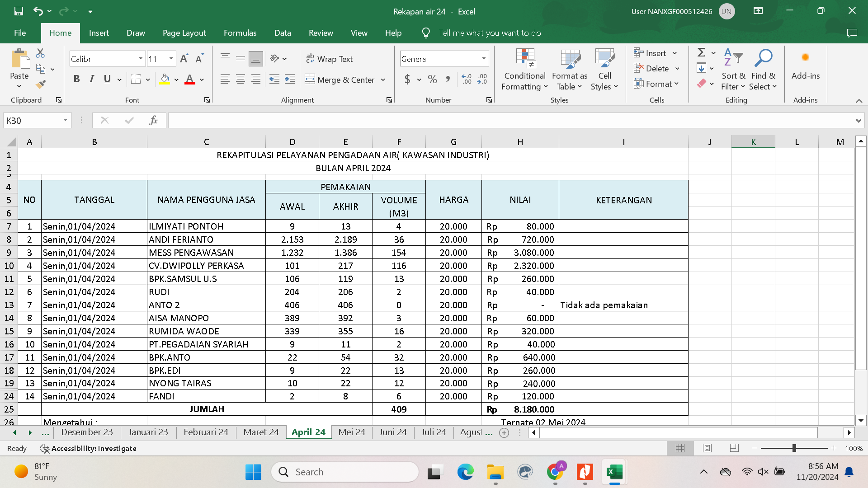
Task: Decrease font size with small A icon
Action: 199,59
